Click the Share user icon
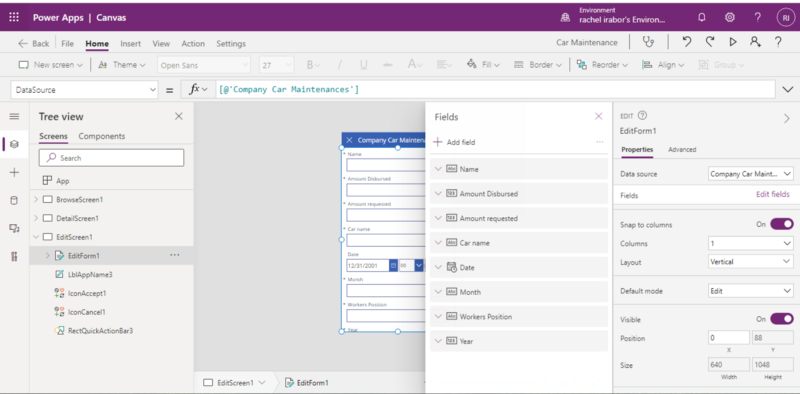The image size is (800, 394). coord(756,42)
